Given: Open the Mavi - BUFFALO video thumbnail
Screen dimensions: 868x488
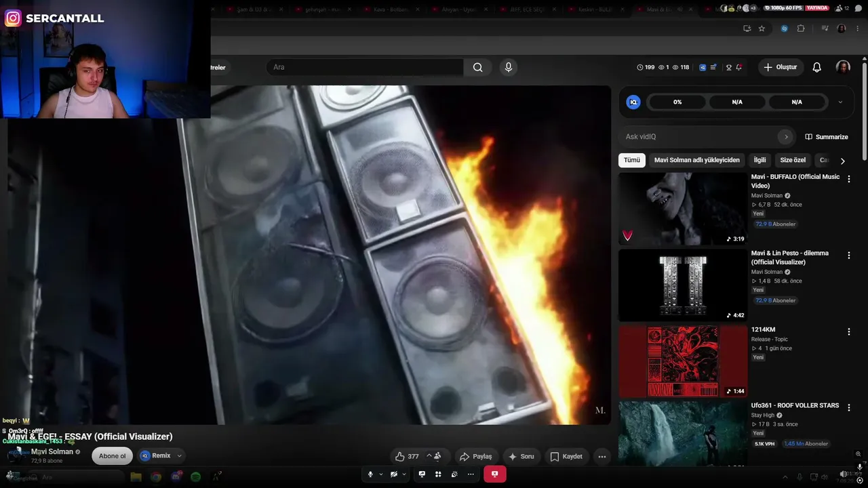Looking at the screenshot, I should pos(683,209).
